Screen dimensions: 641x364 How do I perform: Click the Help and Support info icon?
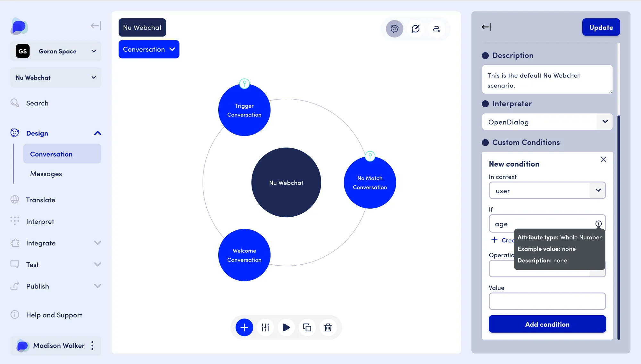[15, 315]
